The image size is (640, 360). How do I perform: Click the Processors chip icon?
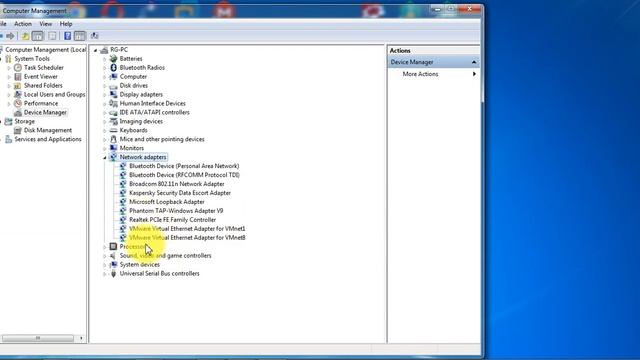pos(113,247)
